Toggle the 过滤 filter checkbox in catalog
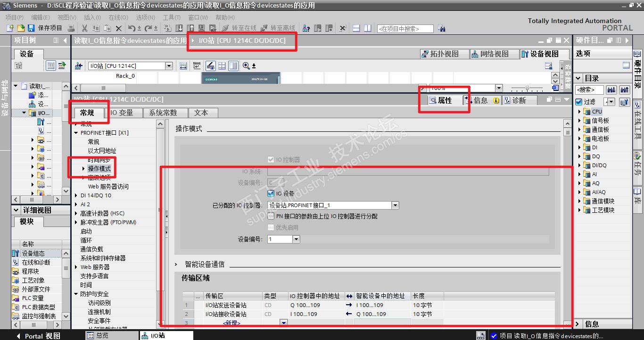The image size is (644, 340). point(579,102)
